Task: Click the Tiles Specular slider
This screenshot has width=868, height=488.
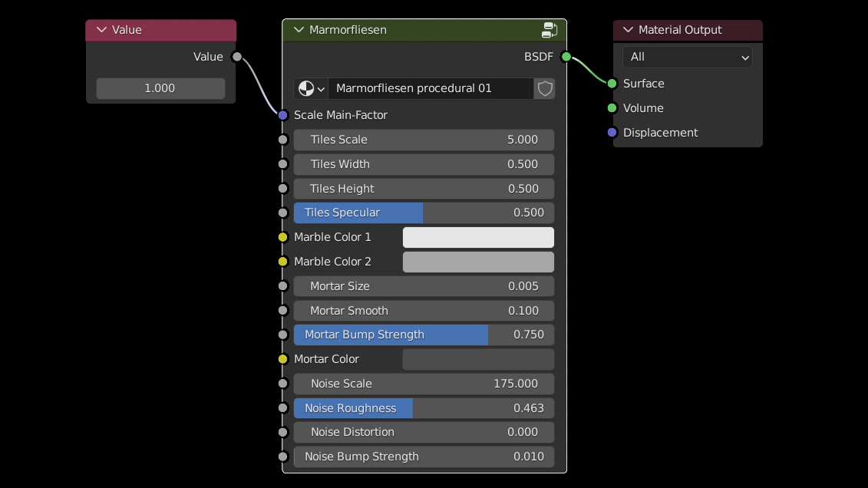Action: (424, 213)
